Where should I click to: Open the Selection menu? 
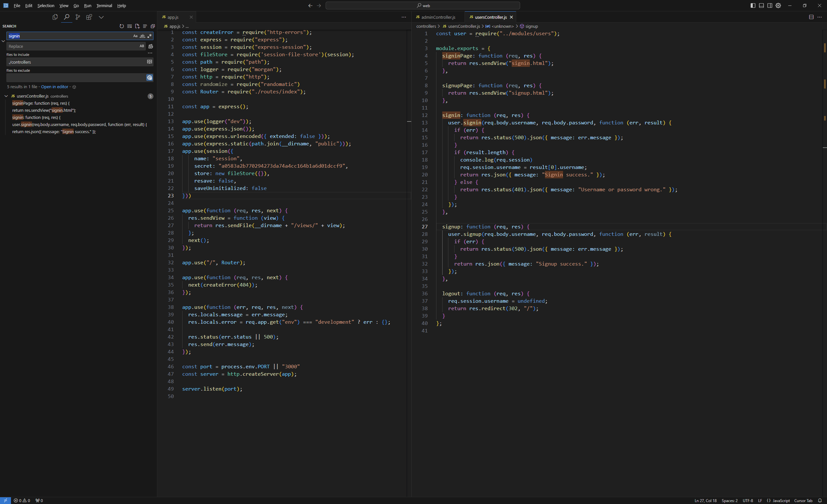point(46,5)
